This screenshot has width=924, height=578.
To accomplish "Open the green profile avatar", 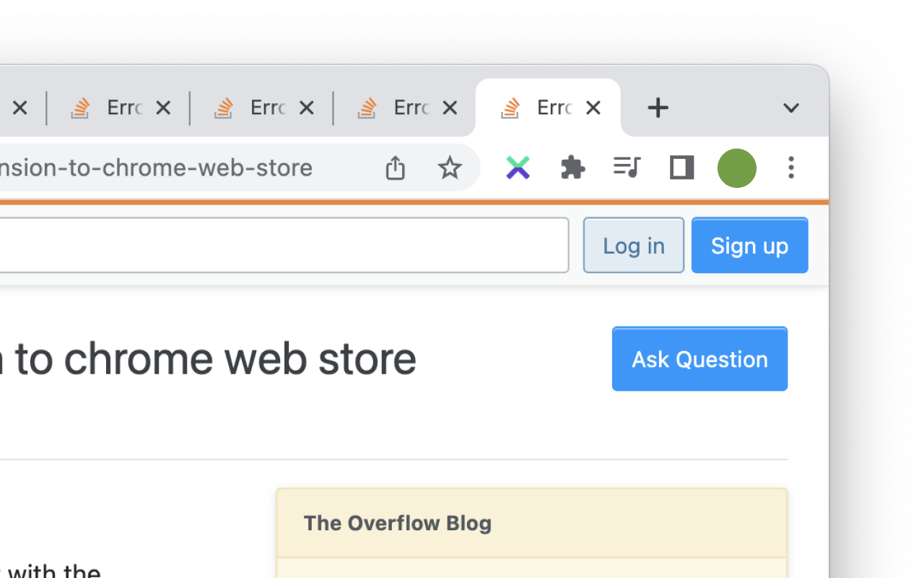I will (736, 168).
